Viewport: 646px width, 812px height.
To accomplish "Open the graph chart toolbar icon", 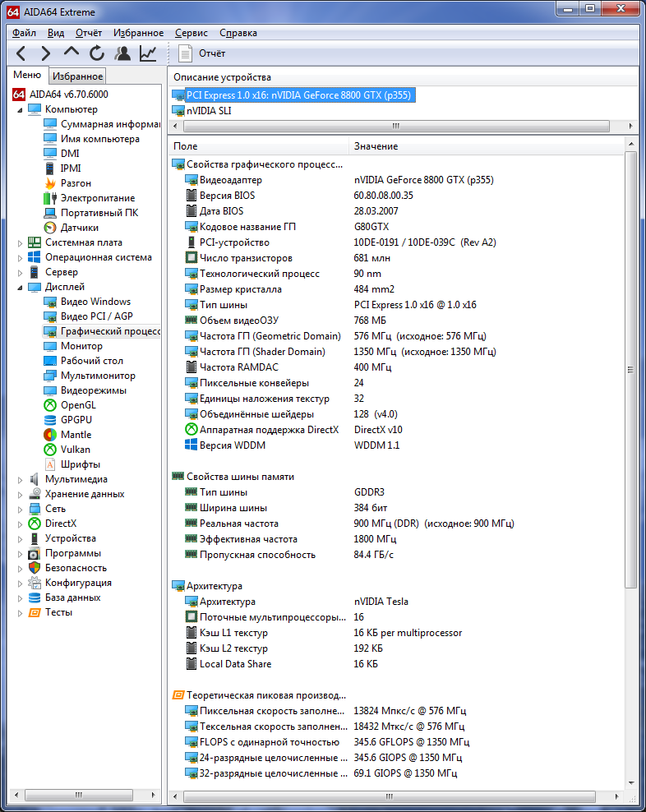I will click(x=148, y=53).
